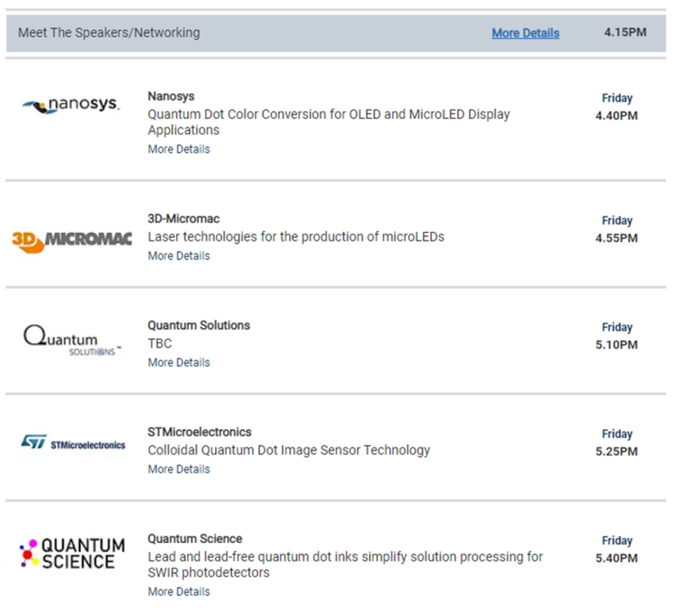Click the STMicroelectronics logo
Screen dimensions: 680x616
coord(72,444)
